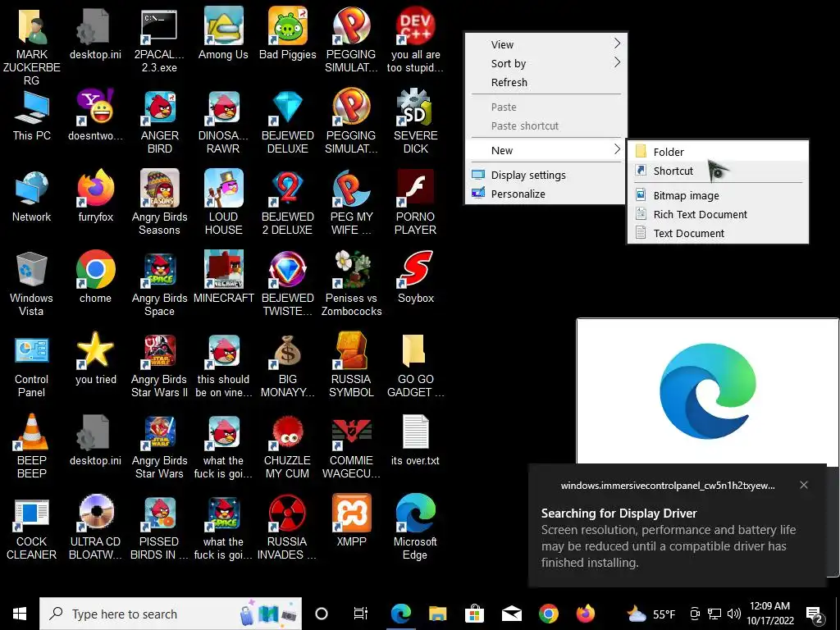
Task: Open Angry Birds Seasons shortcut
Action: pos(160,203)
